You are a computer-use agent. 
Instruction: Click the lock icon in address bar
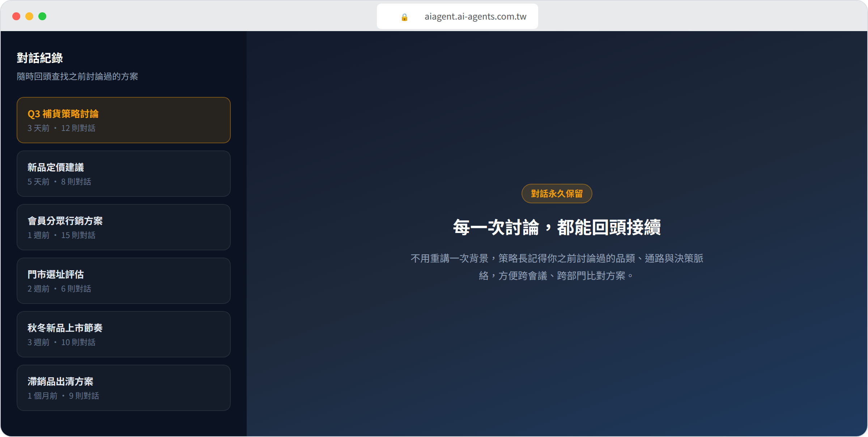click(404, 17)
